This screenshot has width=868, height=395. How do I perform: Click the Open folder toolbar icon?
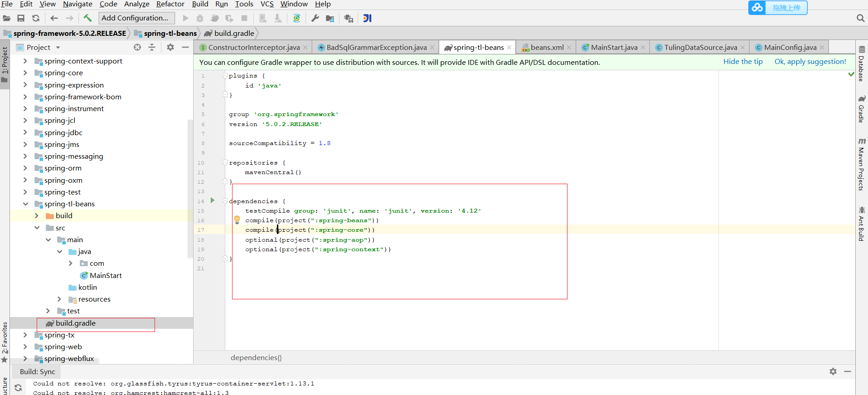click(7, 18)
